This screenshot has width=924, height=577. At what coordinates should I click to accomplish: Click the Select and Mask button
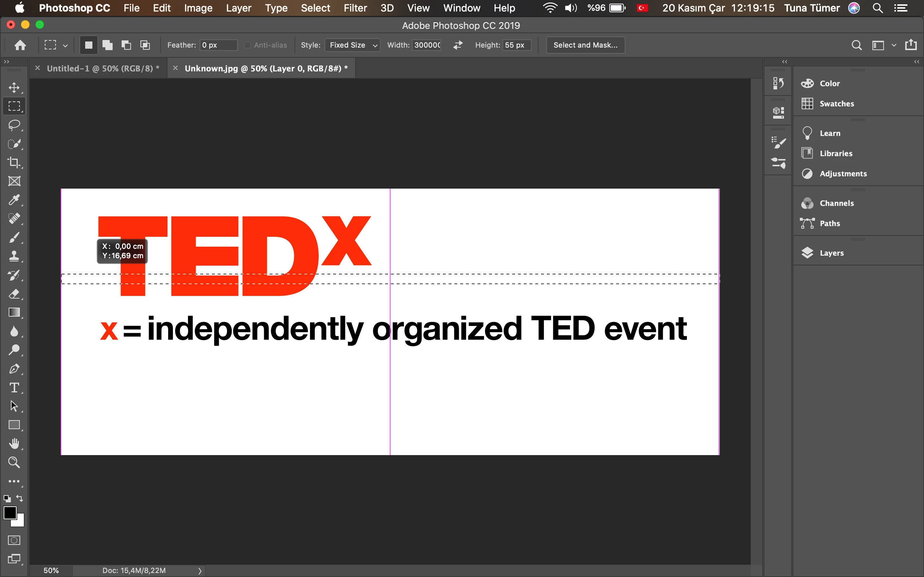click(585, 45)
